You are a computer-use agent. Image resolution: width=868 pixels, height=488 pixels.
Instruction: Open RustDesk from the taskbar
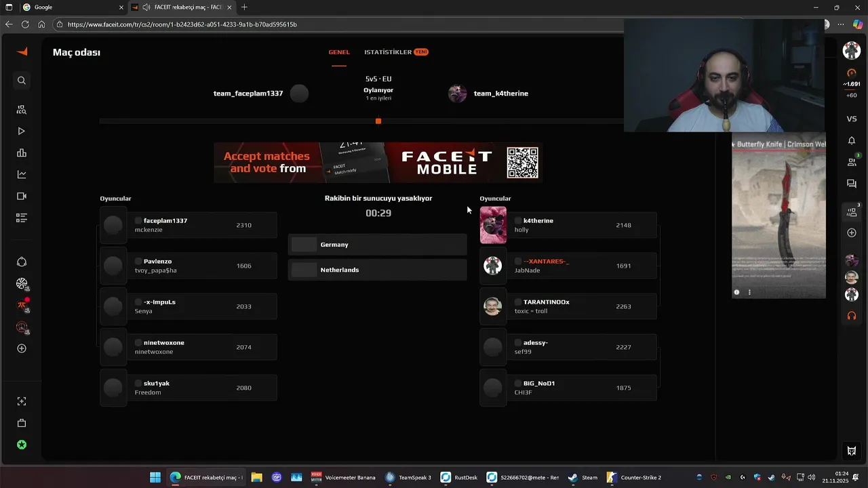point(459,477)
